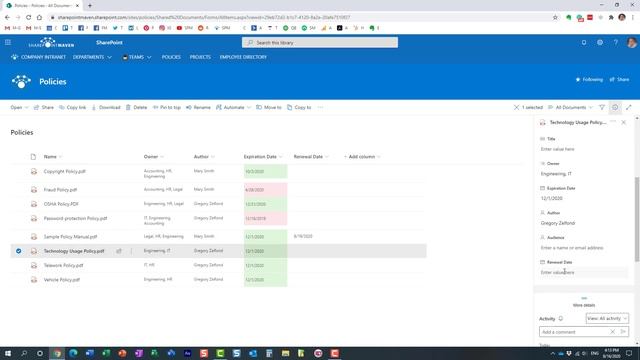Click PDF icon of Fraud Policy.pdf

tap(34, 190)
